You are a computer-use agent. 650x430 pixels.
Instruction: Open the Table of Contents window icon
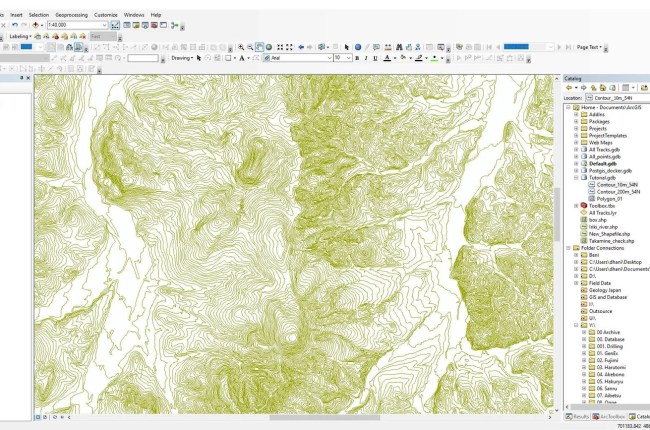click(127, 25)
